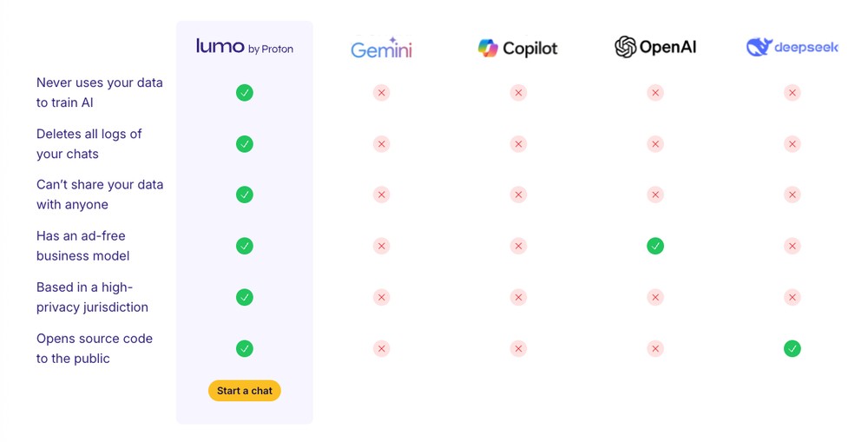The image size is (868, 442).
Task: Click OpenAI's green ad-free business model checkmark
Action: (655, 246)
